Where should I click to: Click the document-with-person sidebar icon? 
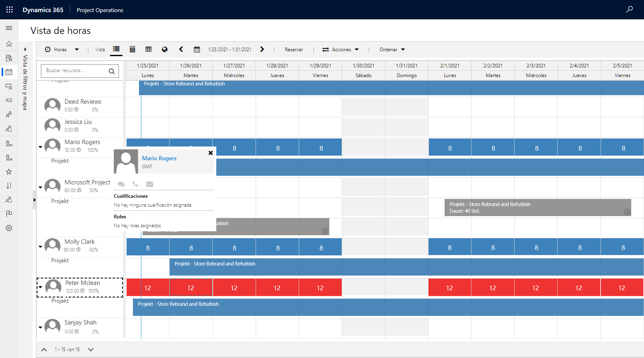pos(9,58)
